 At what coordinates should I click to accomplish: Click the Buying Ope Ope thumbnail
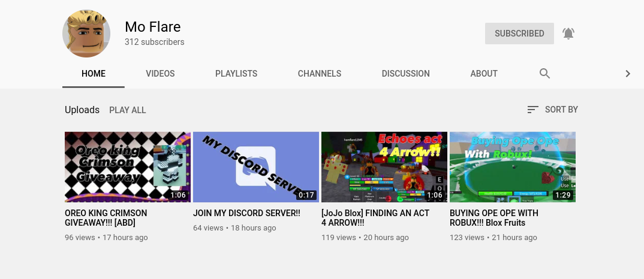[513, 167]
